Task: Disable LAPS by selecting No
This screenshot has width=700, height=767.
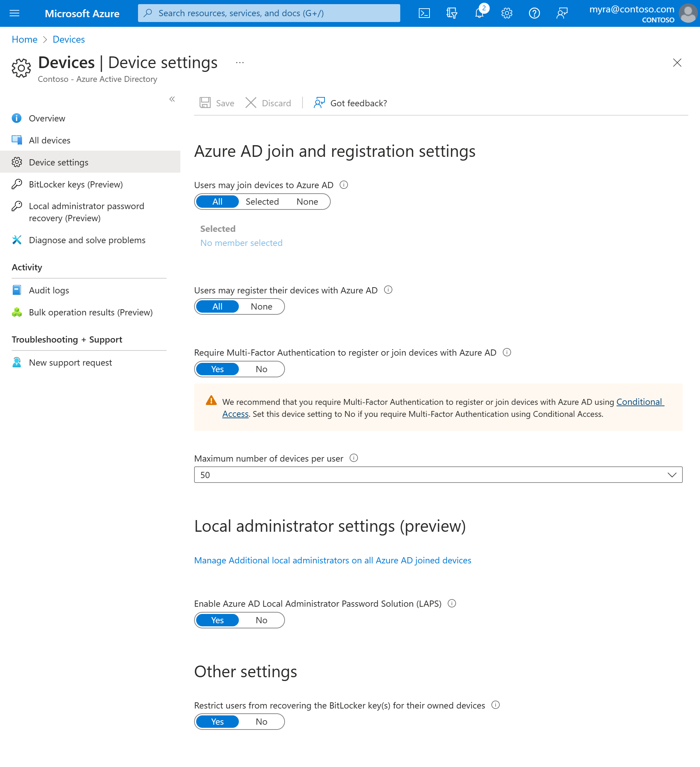Action: coord(261,620)
